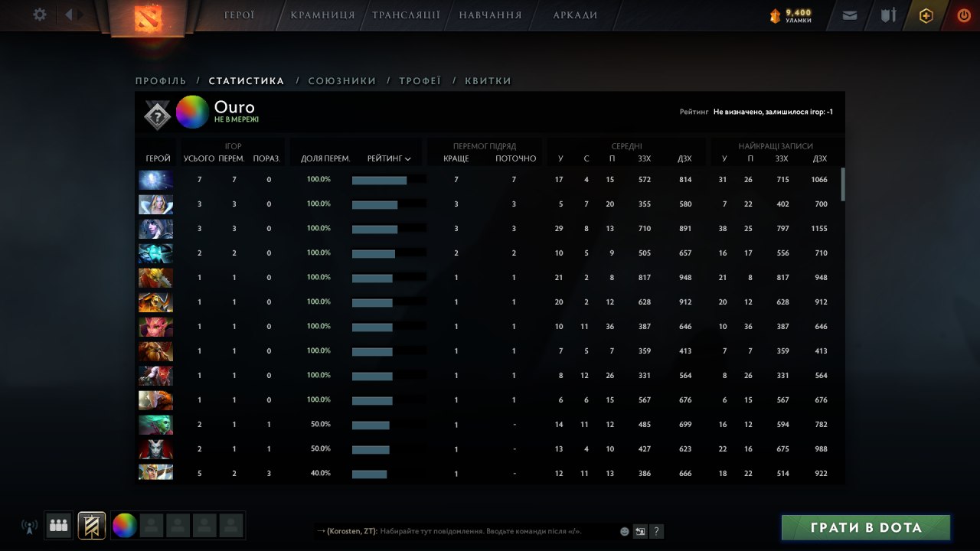980x551 pixels.
Task: Select hero portrait with 572 GPM row
Action: [x=155, y=180]
